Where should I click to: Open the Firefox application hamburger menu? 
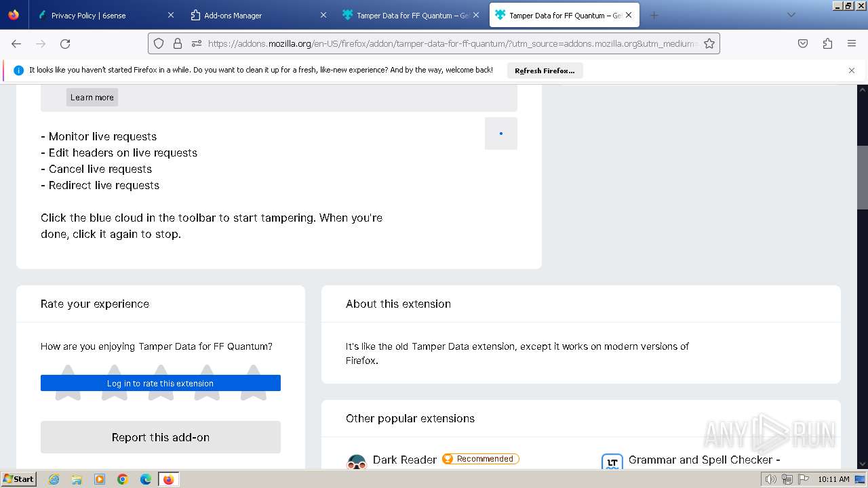[x=852, y=43]
